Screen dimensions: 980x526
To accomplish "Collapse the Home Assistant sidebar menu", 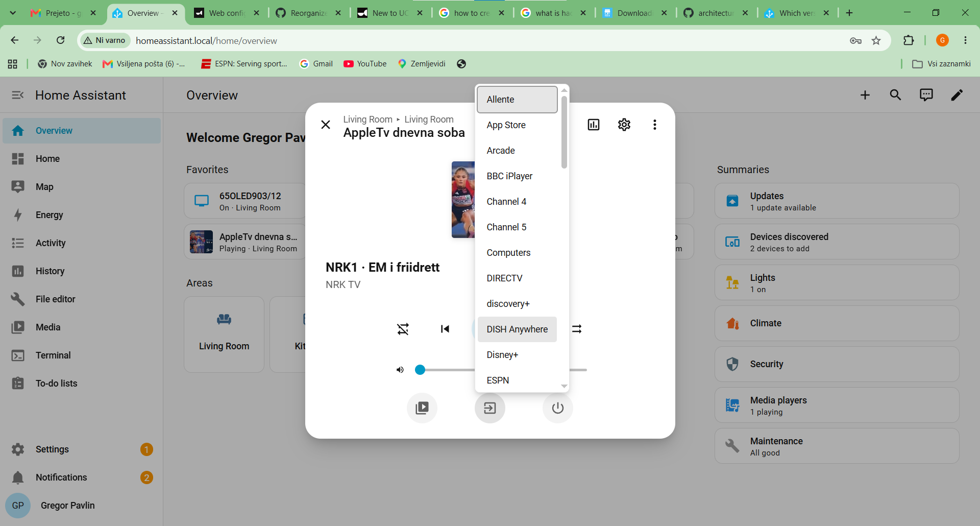I will 18,95.
